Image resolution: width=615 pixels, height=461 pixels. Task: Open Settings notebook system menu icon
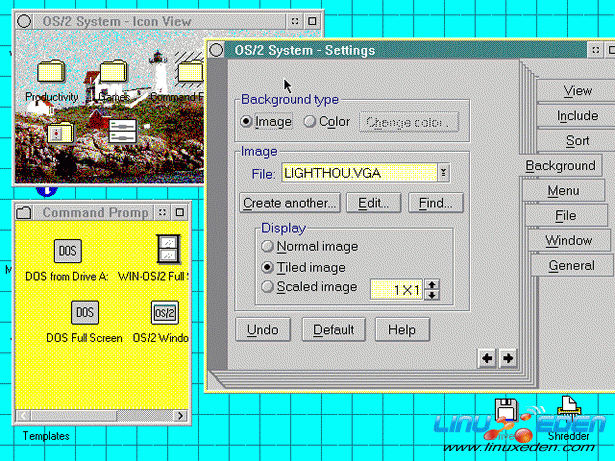click(x=216, y=50)
